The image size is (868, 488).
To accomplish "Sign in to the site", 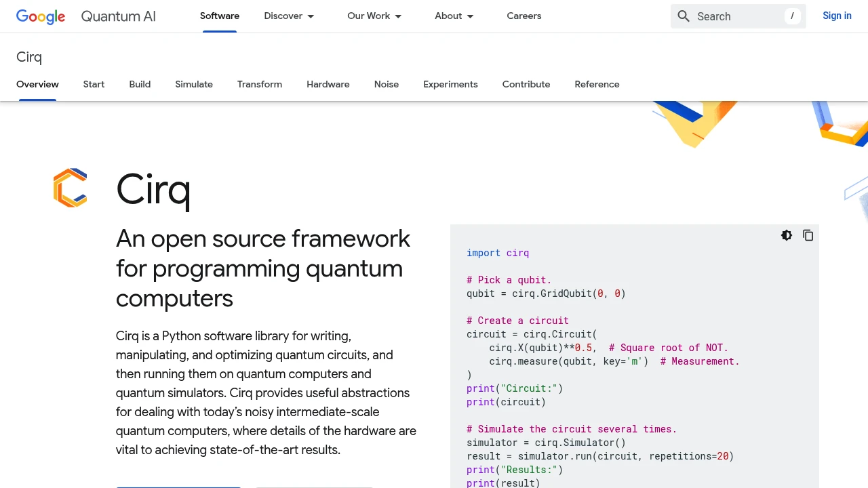I will [x=837, y=16].
